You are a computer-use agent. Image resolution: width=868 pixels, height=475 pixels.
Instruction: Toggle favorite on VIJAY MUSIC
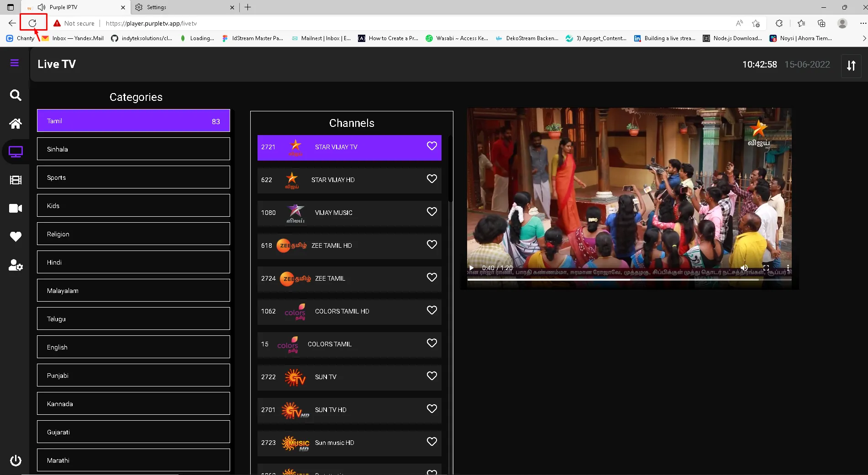coord(432,212)
